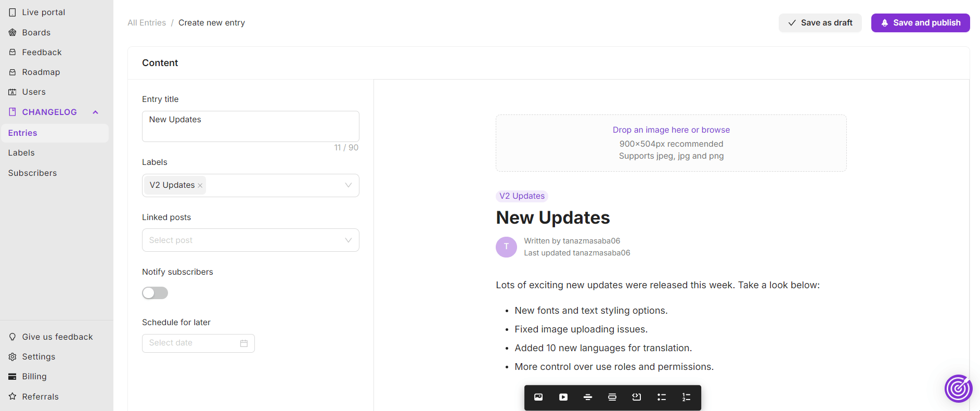
Task: Open the Give us feedback link
Action: pos(58,337)
